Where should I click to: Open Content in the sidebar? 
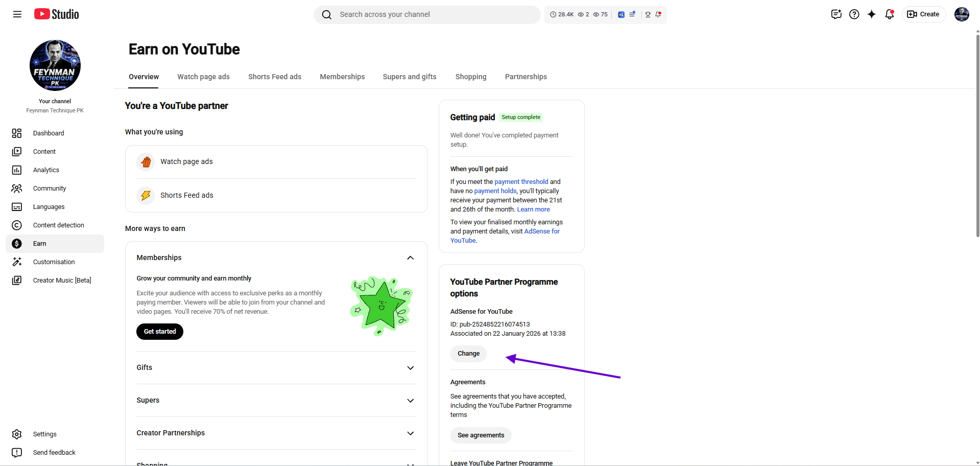55,152
